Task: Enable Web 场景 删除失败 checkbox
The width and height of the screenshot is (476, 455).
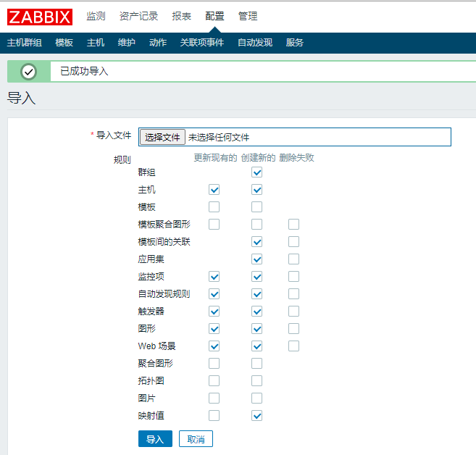Action: pos(293,346)
